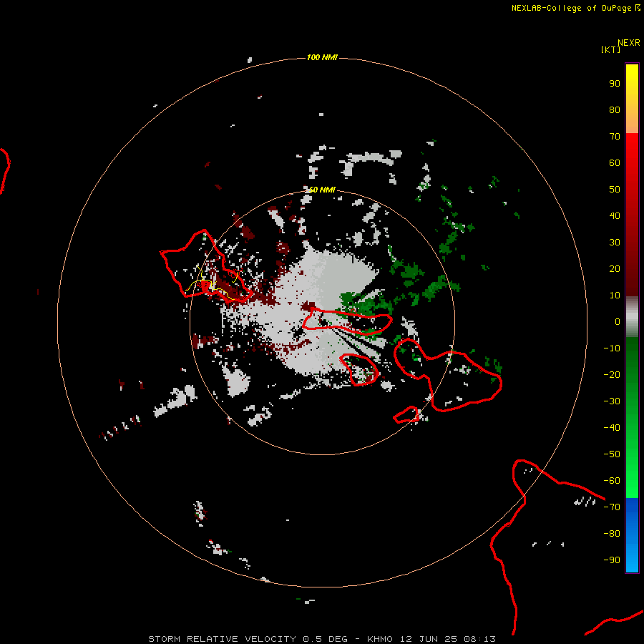Screen dimensions: 644x644
Task: Click the 10 value on the velocity scale
Action: click(615, 296)
